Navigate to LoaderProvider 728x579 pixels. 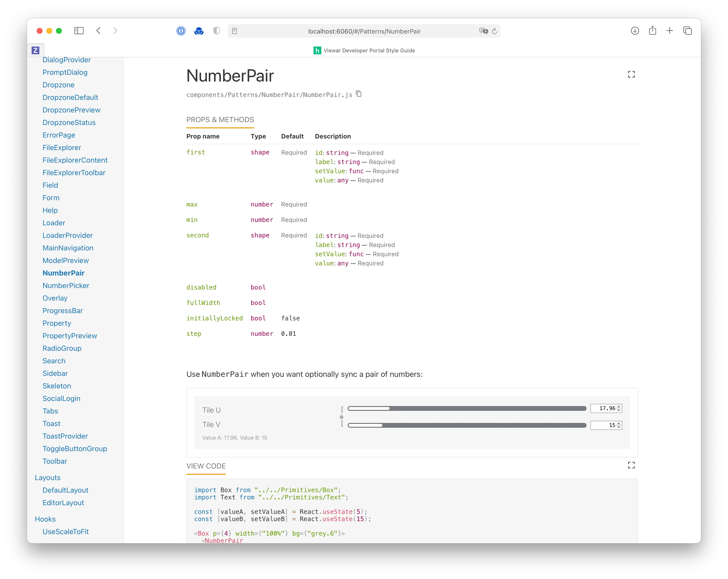[68, 235]
